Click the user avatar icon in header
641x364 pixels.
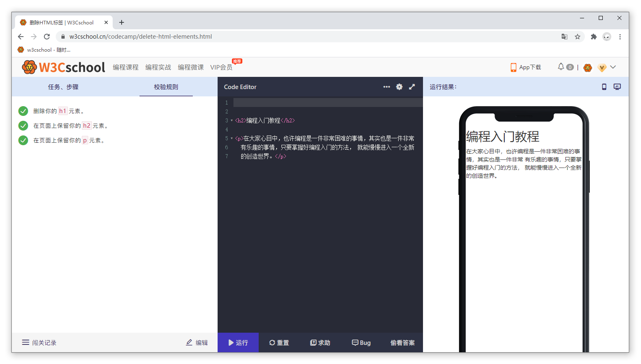point(588,68)
